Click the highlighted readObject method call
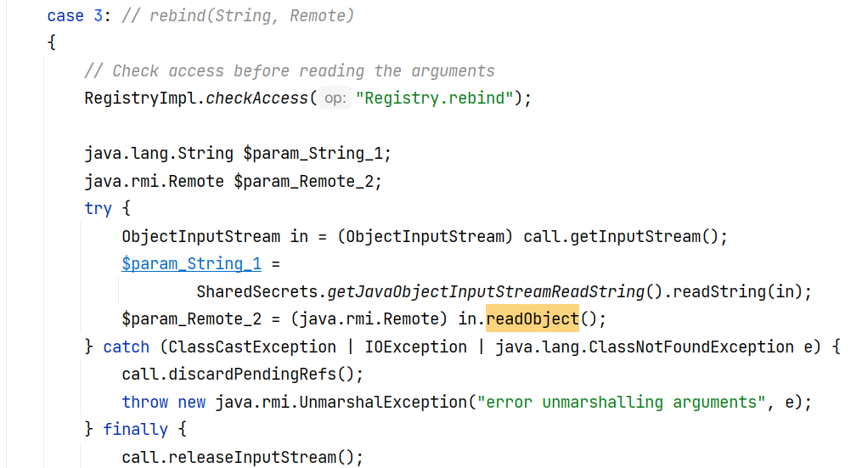The width and height of the screenshot is (868, 468). (532, 319)
